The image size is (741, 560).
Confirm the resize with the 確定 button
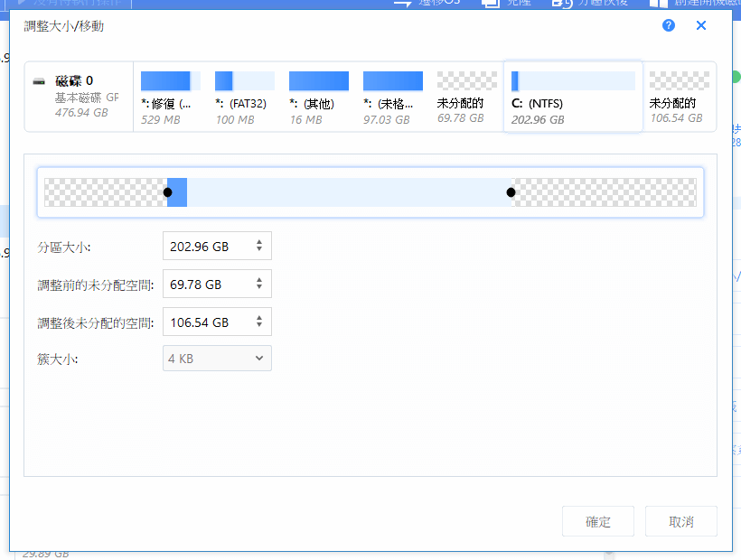[598, 521]
